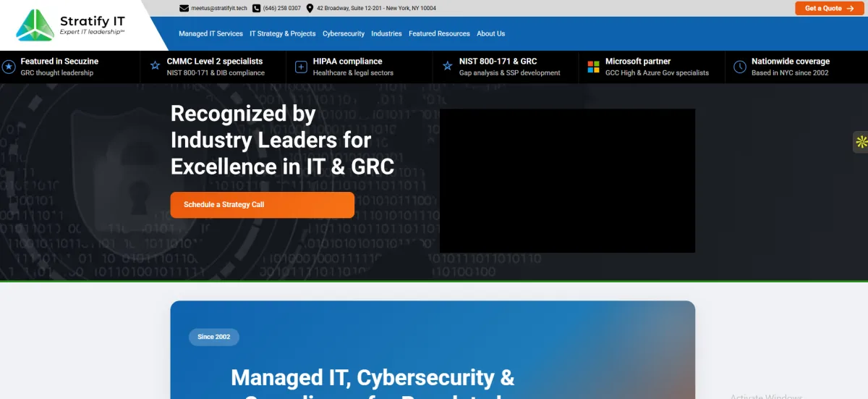Image resolution: width=868 pixels, height=399 pixels.
Task: Click the plus box icon beside HIPAA compliance
Action: point(301,67)
